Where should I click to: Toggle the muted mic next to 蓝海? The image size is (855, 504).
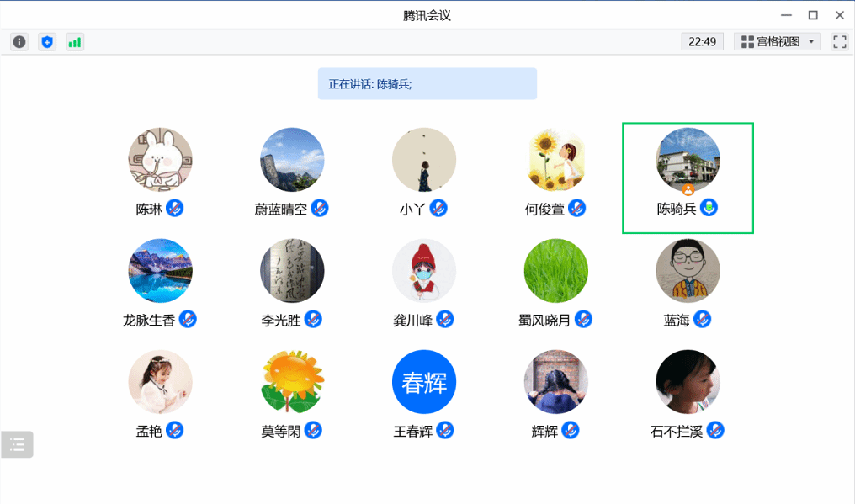click(x=703, y=319)
